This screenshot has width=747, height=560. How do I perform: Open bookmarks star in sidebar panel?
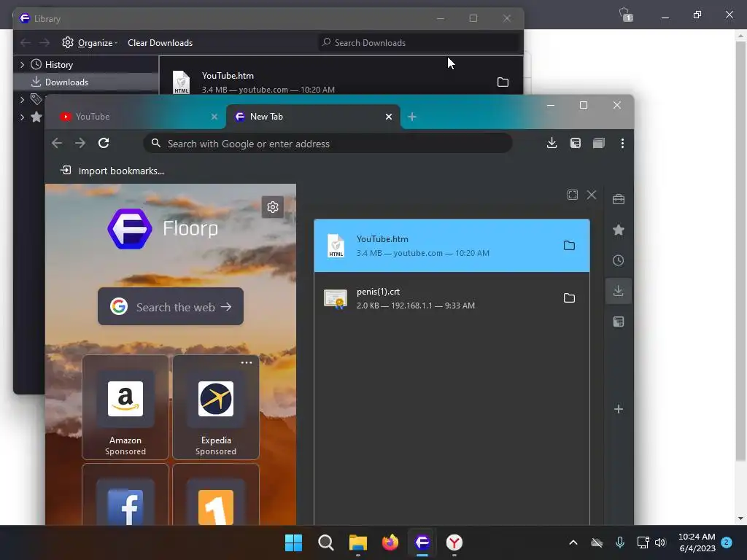(619, 230)
